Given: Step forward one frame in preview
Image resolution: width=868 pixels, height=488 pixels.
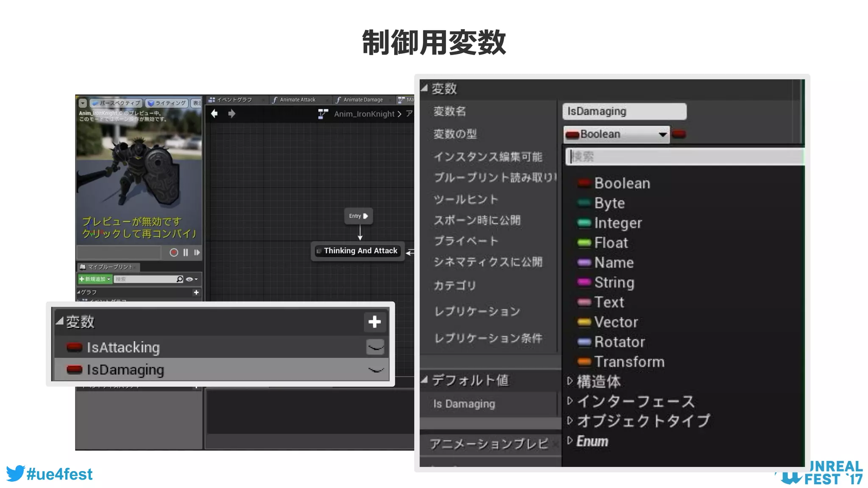Looking at the screenshot, I should click(x=197, y=252).
